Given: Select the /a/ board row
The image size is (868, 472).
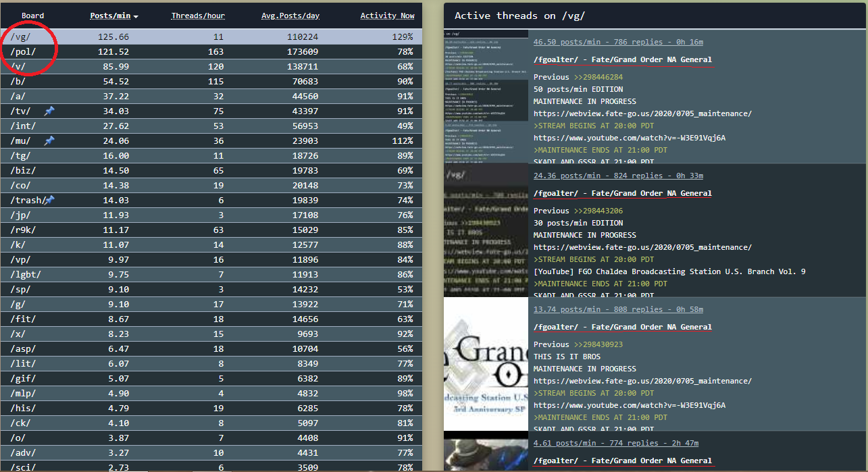Looking at the screenshot, I should 212,96.
